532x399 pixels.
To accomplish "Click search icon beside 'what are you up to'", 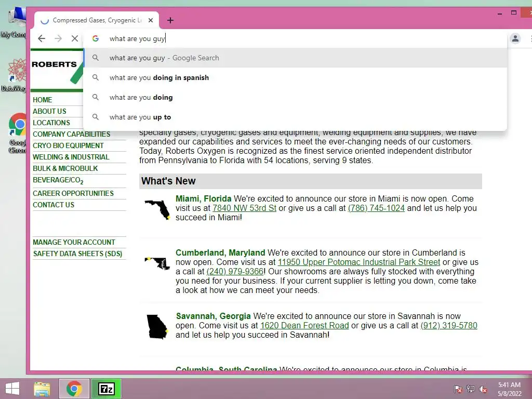I will coord(96,117).
